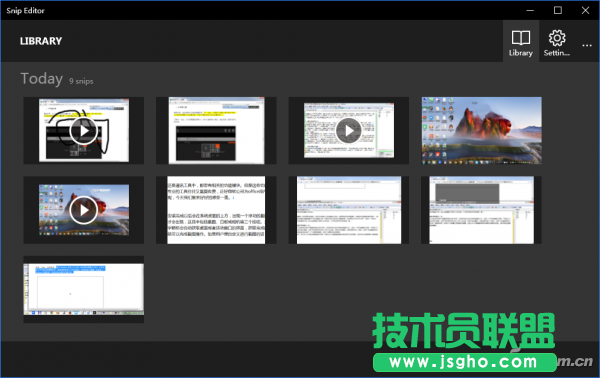The image size is (600, 378).
Task: Open the snip with gray rectangle overlay
Action: coord(481,210)
